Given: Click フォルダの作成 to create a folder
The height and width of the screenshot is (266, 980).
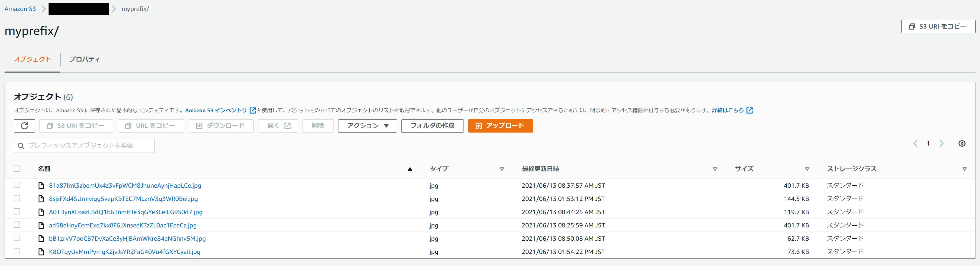Looking at the screenshot, I should pos(432,125).
